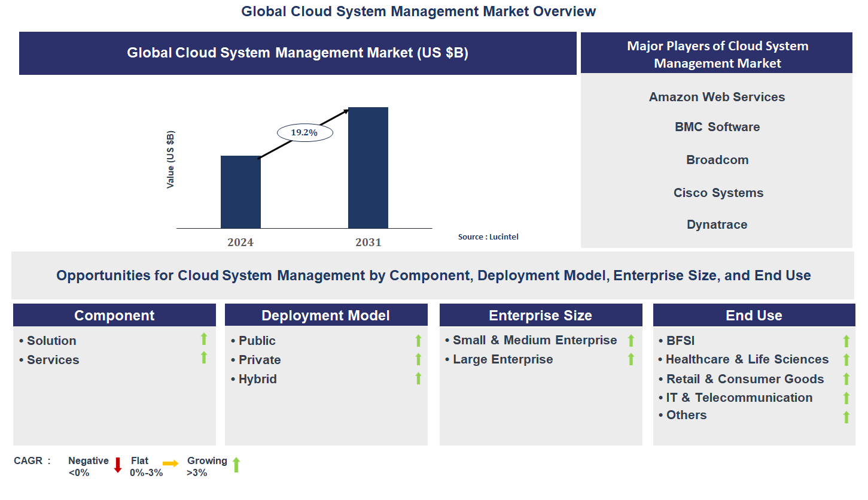Viewport: 868px width, 500px height.
Task: Click the 19.2% growth rate oval
Action: pyautogui.click(x=304, y=132)
